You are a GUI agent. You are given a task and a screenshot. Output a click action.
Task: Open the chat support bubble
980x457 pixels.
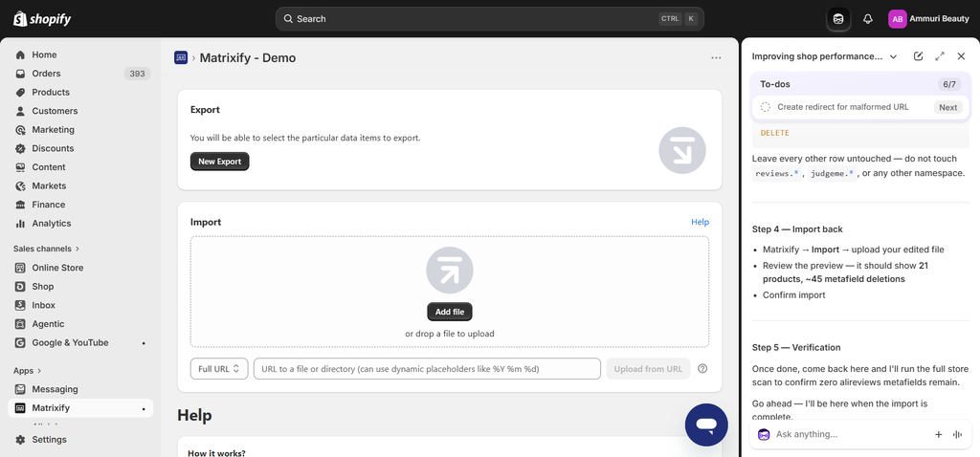[x=706, y=424]
